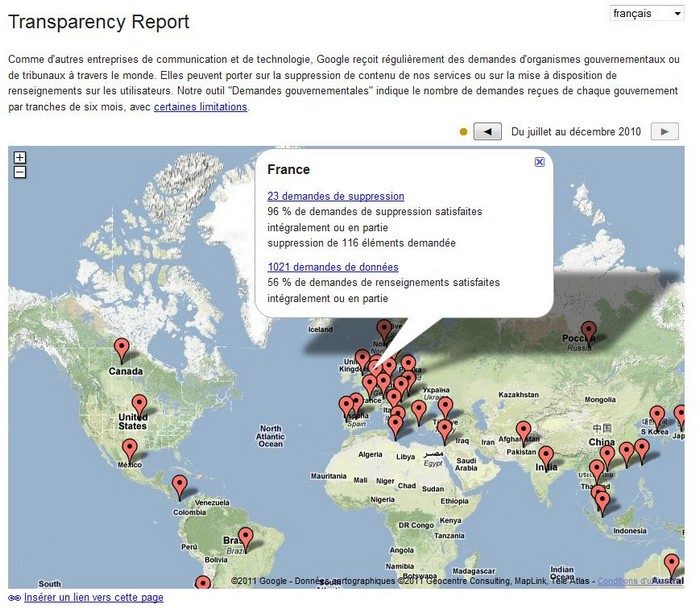Click the 'Saudi Arabia' map label
700x609 pixels.
467,464
